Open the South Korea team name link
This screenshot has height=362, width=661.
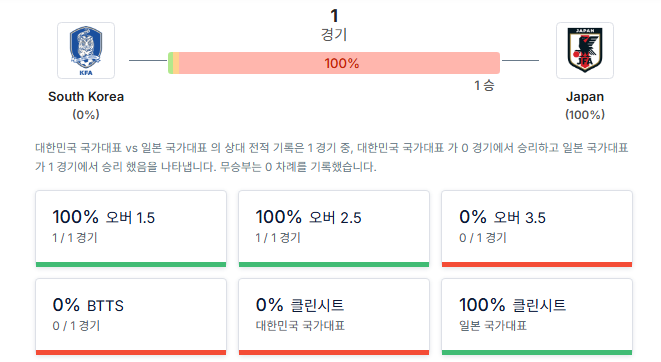pos(86,97)
